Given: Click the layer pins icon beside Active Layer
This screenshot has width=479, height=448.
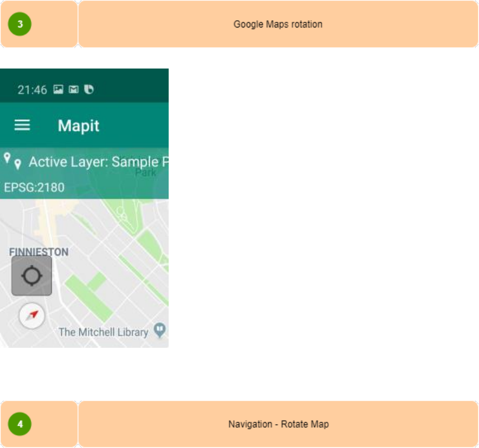Looking at the screenshot, I should (12, 161).
